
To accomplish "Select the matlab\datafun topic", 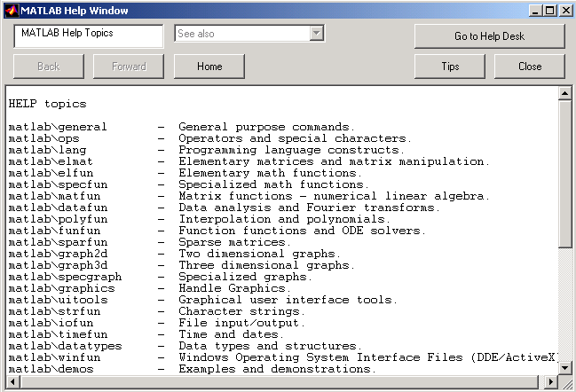I will tap(58, 208).
